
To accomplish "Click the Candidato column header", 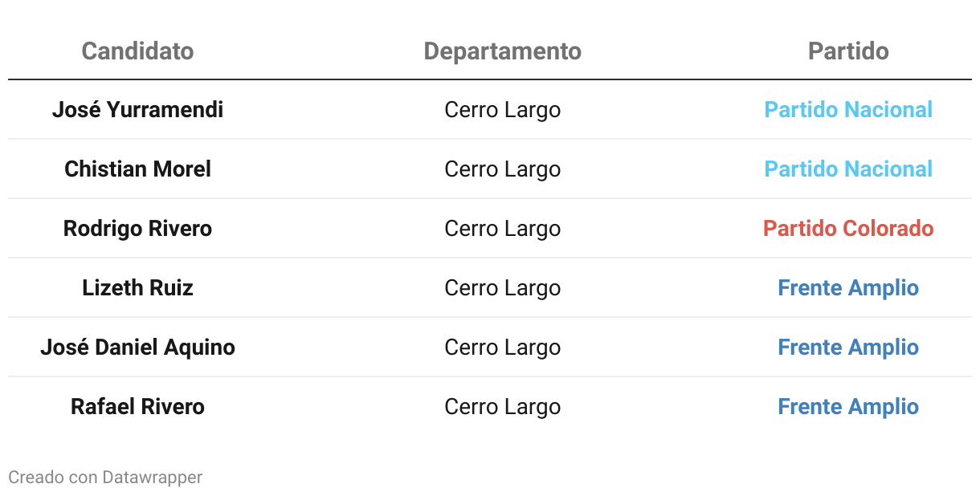I will [x=137, y=51].
